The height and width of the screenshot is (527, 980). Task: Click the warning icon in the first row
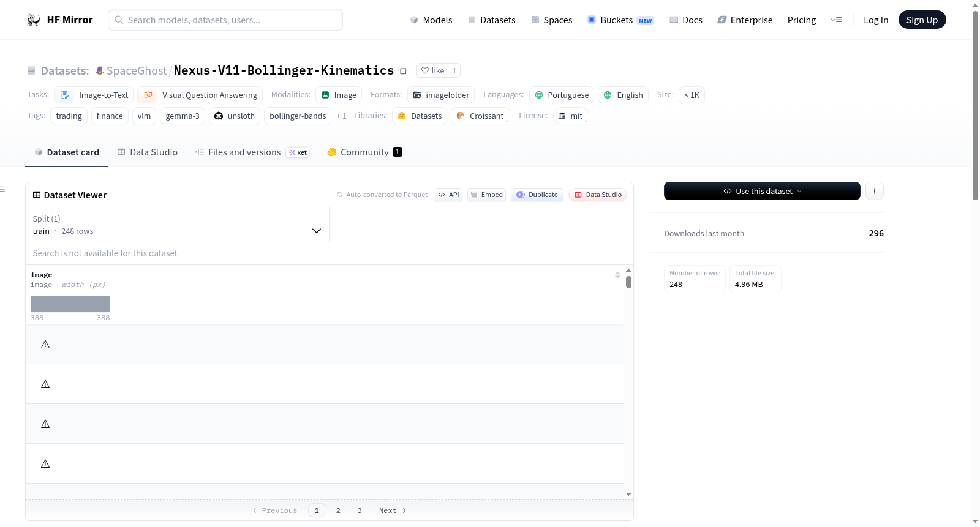point(45,345)
